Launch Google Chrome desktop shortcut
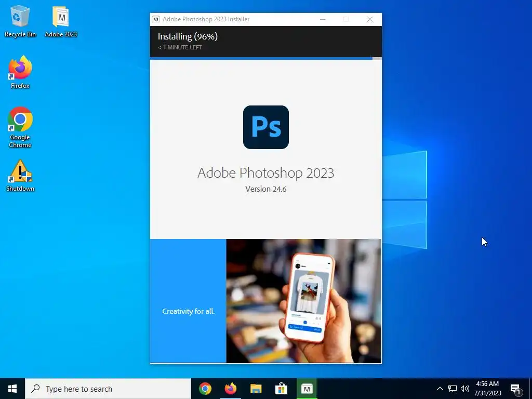532x399 pixels. (20, 128)
